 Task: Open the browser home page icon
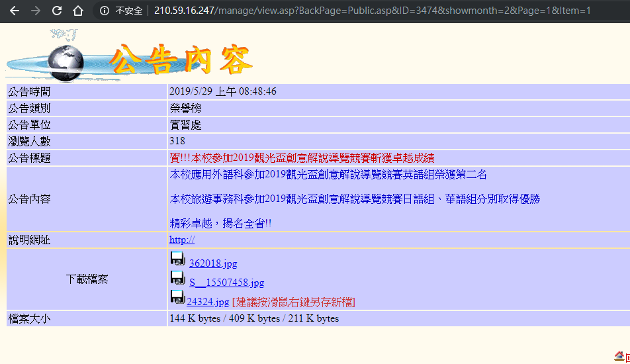[77, 11]
